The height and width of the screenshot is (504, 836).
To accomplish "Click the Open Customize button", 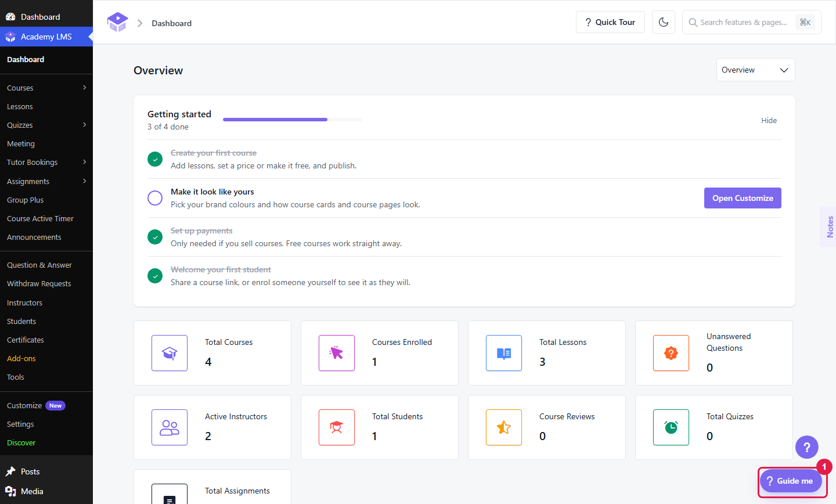I will [x=743, y=198].
